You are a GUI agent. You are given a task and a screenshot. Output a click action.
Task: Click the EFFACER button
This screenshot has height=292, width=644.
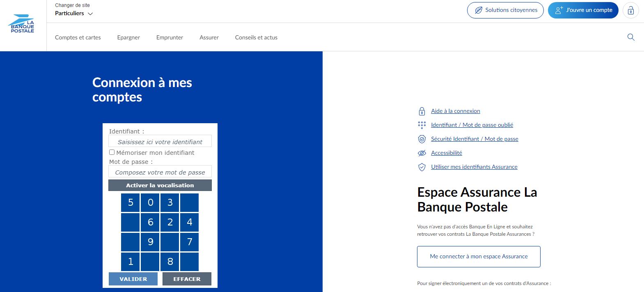pos(187,279)
